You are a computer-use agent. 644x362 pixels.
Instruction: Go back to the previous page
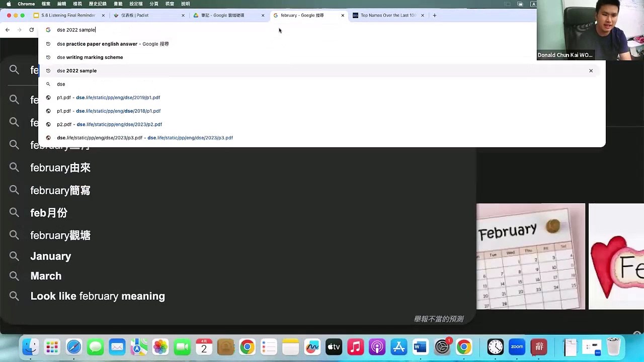pyautogui.click(x=8, y=30)
